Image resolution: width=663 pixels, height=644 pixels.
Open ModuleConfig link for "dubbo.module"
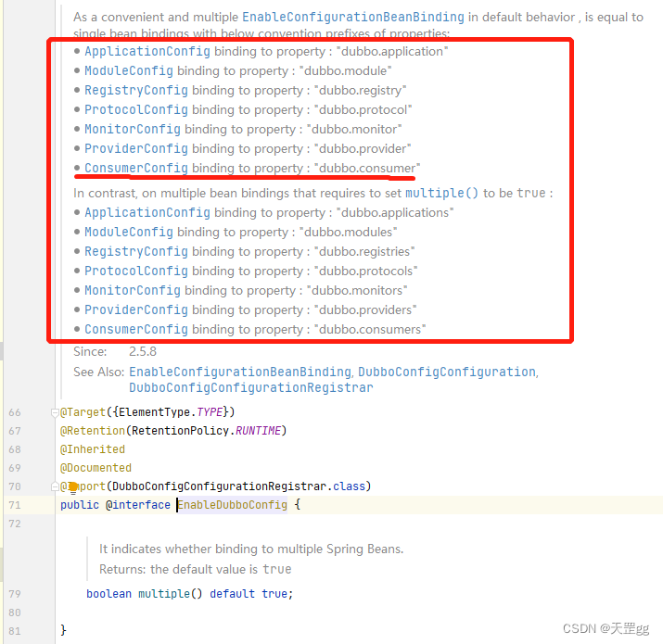click(x=129, y=71)
